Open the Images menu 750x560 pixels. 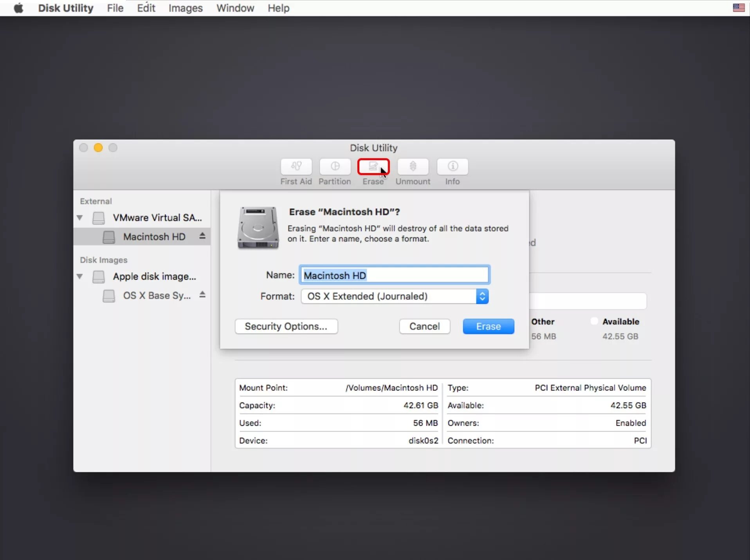click(x=186, y=8)
